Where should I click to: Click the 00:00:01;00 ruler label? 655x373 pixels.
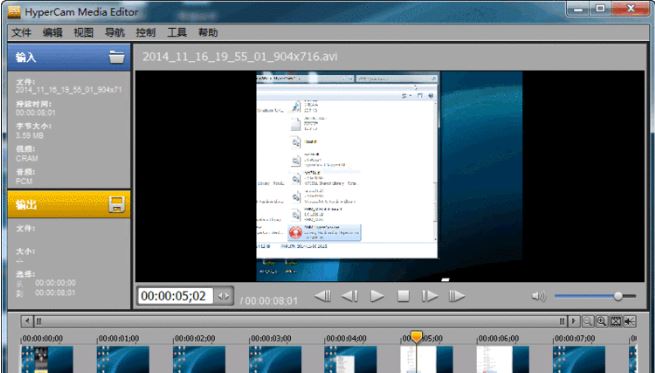[x=119, y=338]
